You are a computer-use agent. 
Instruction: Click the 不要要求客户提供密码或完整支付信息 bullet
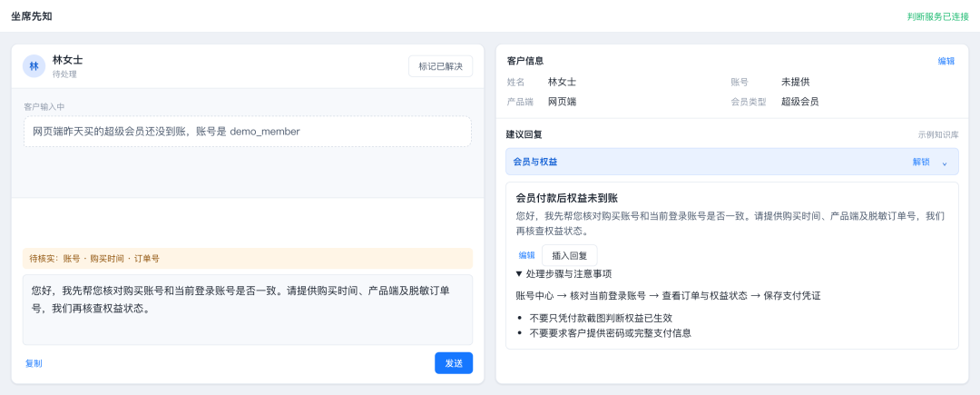click(610, 333)
